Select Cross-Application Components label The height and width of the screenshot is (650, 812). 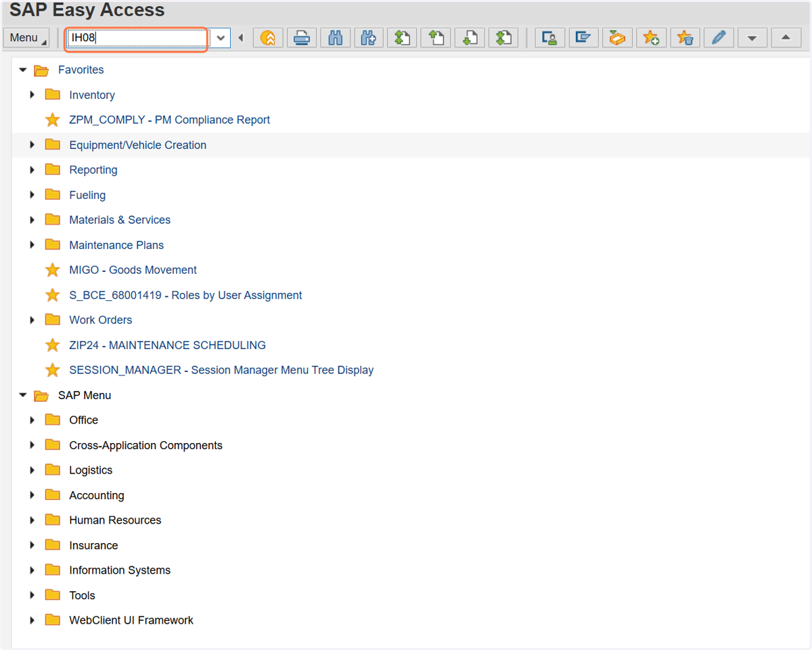145,445
